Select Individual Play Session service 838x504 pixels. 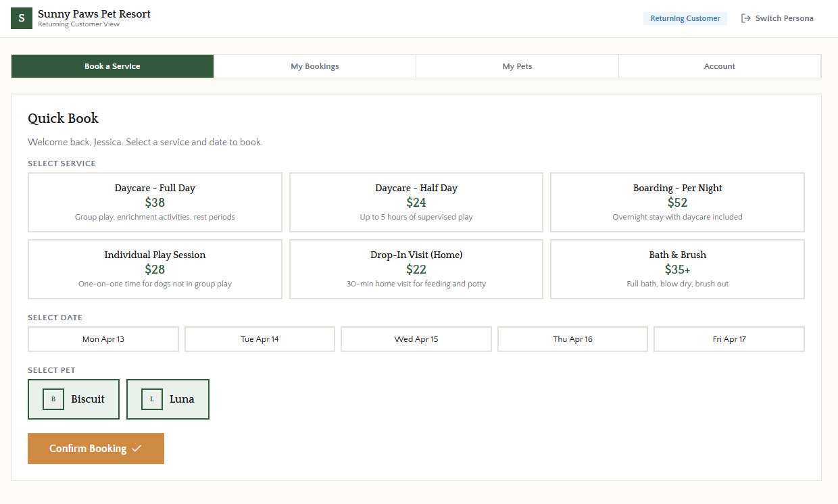pos(155,269)
